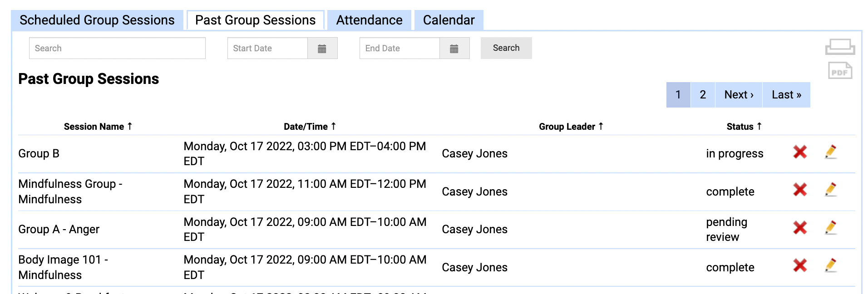Image resolution: width=868 pixels, height=294 pixels.
Task: Go to the Next page
Action: 739,95
